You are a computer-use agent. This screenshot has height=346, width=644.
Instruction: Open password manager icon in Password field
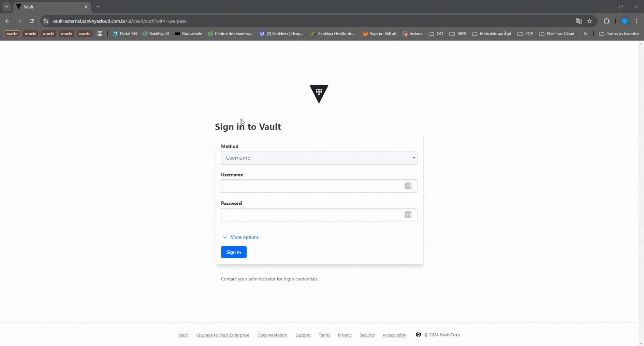click(408, 215)
